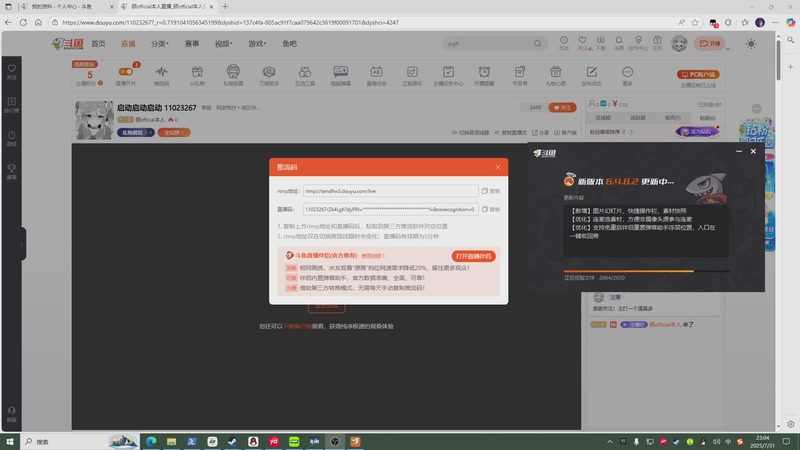Expand the left sidebar handle
800x450 pixels.
tap(23, 244)
